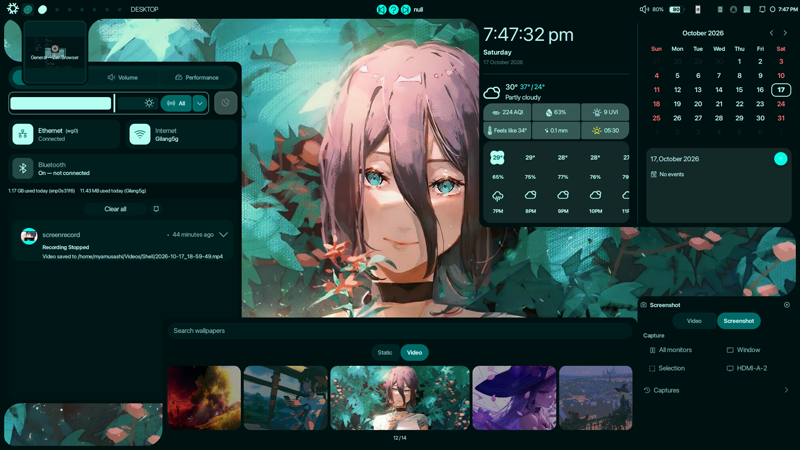Image resolution: width=800 pixels, height=450 pixels.
Task: Choose the purple witch hat wallpaper thumbnail
Action: [x=514, y=397]
